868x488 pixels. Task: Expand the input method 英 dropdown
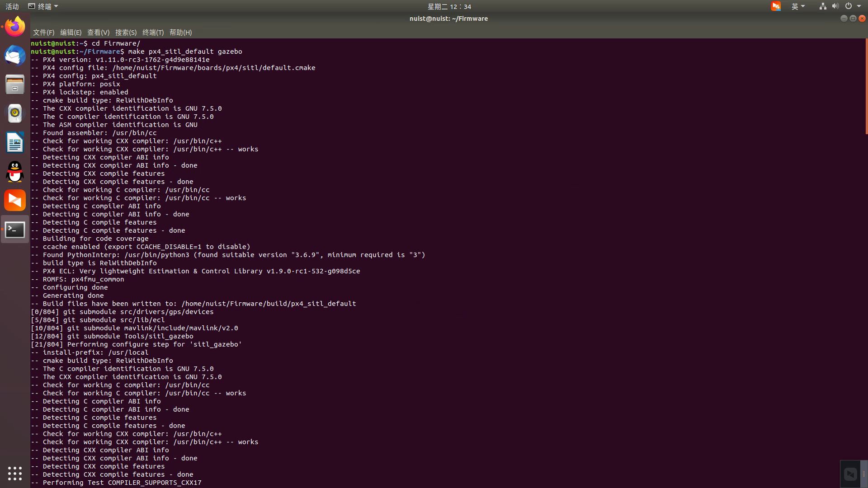coord(798,6)
